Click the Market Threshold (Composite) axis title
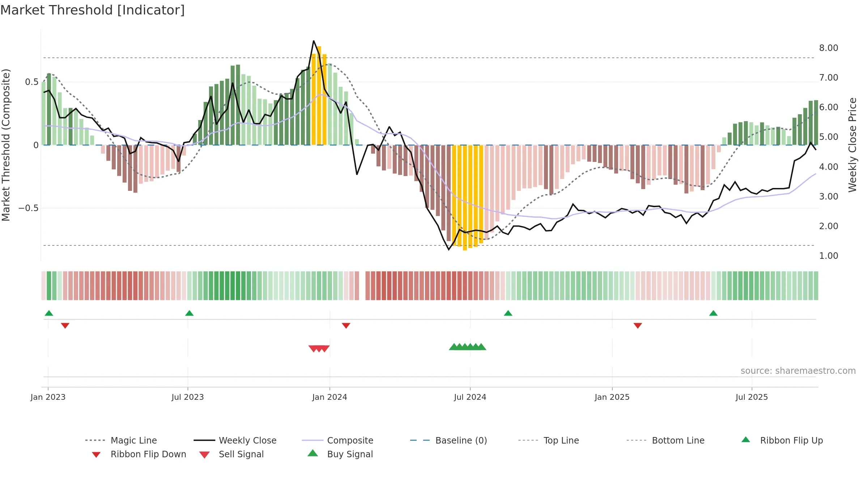868x488 pixels. pos(6,145)
